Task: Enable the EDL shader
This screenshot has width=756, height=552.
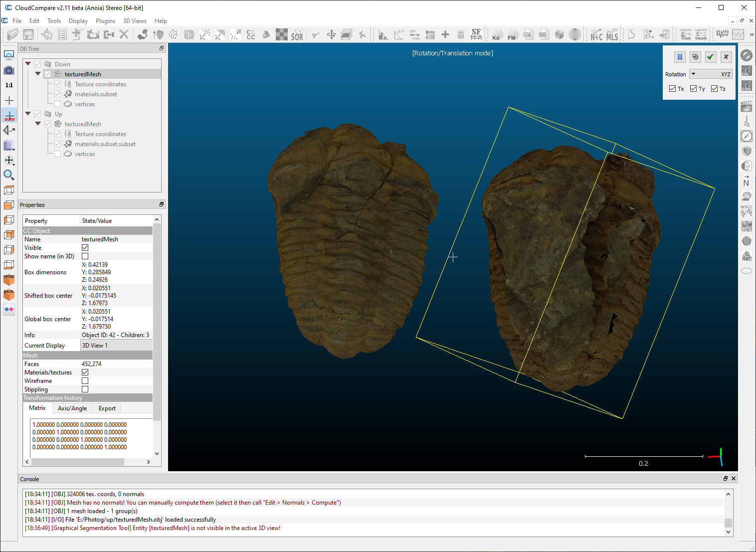Action: pos(747,71)
